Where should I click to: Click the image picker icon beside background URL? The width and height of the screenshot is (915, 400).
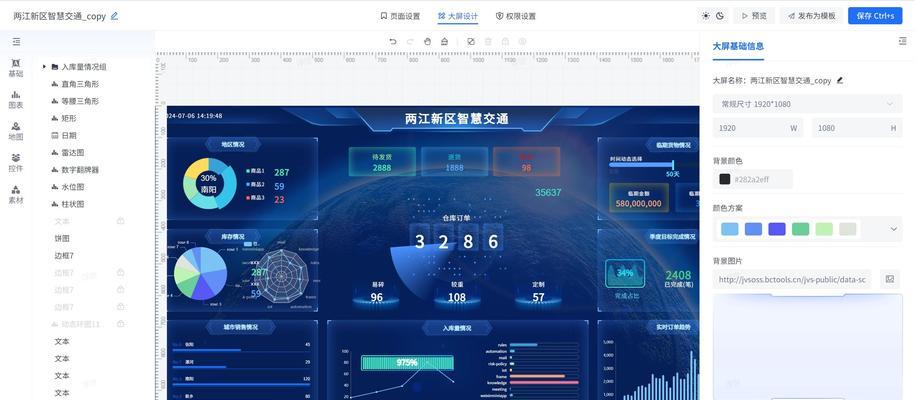890,280
